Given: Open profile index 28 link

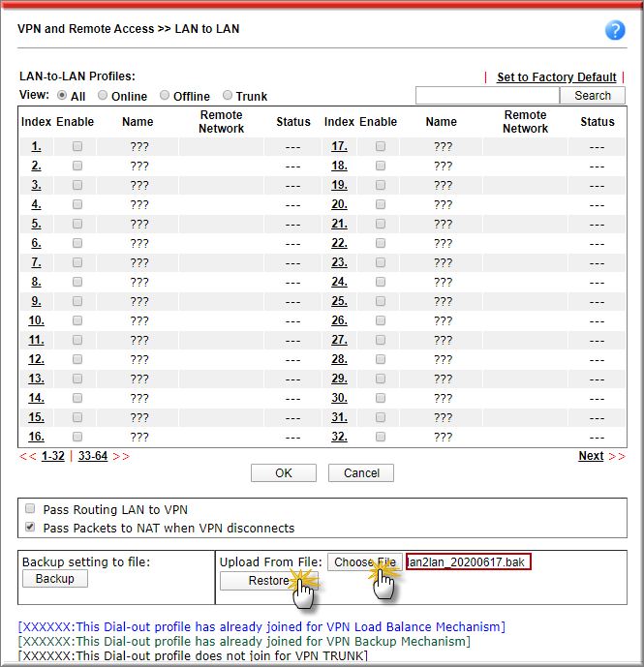Looking at the screenshot, I should [339, 359].
